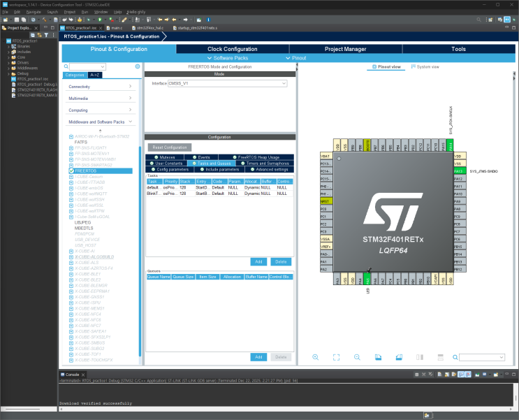Click the Debug bug toolbar icon
Screen dimensions: 519x420
pyautogui.click(x=89, y=20)
